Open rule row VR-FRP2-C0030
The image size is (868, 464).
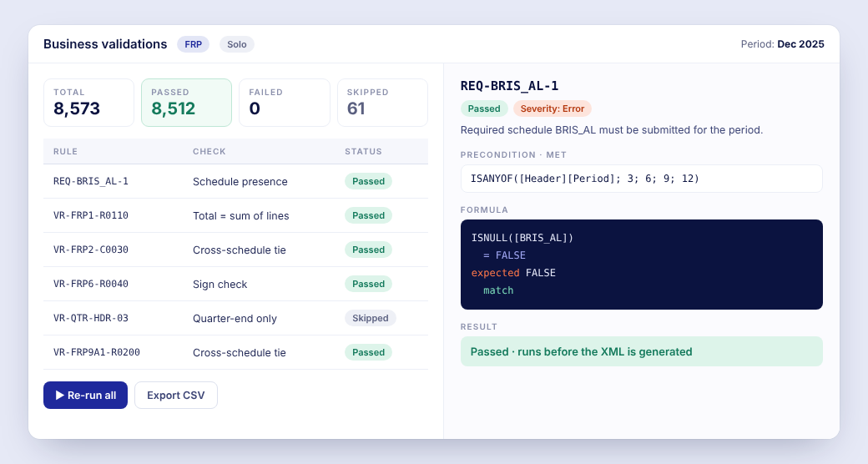click(x=236, y=250)
